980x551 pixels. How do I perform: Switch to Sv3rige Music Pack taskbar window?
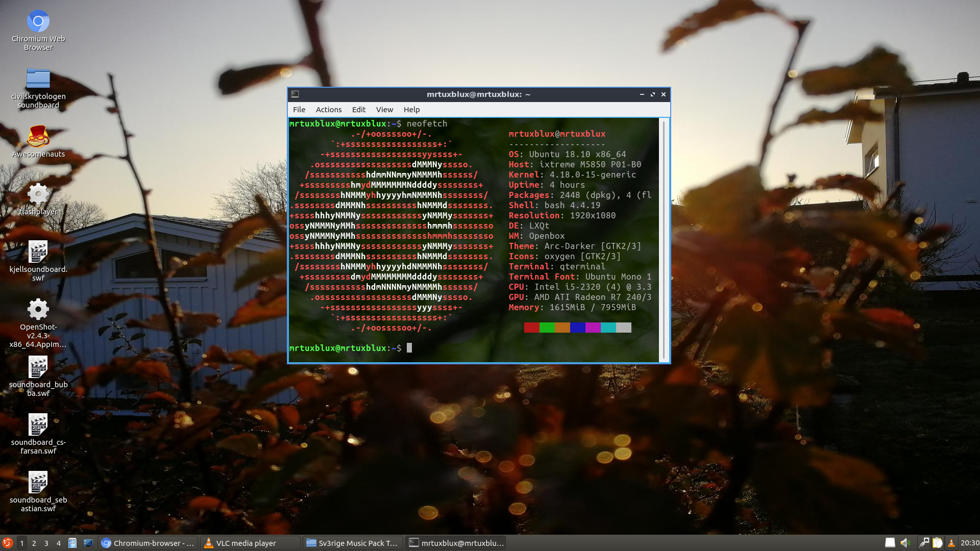tap(353, 543)
